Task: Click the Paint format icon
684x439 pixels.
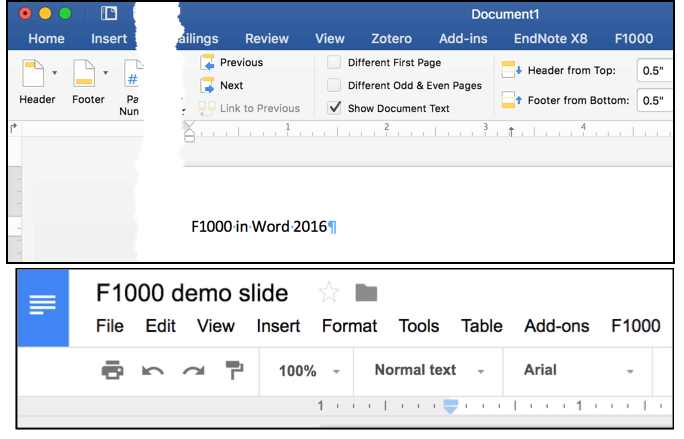Action: [x=234, y=370]
